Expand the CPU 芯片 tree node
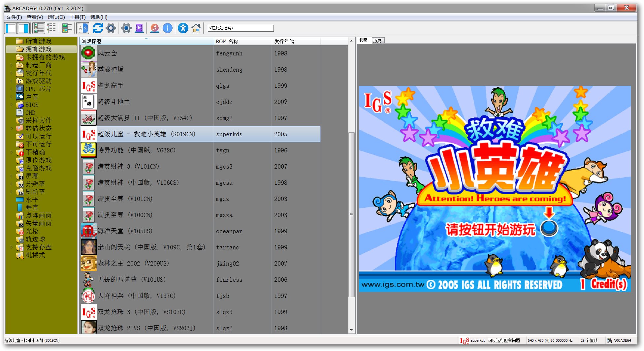This screenshot has height=351, width=644. (x=12, y=89)
